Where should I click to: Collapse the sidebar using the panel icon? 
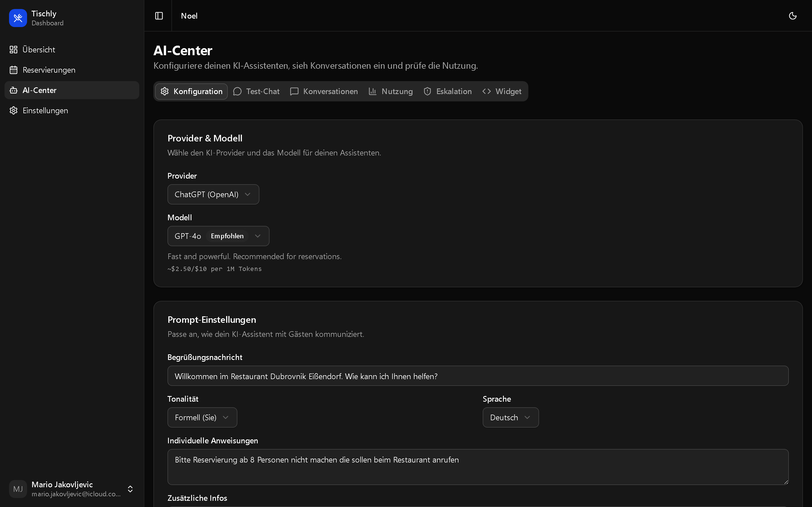(x=159, y=15)
